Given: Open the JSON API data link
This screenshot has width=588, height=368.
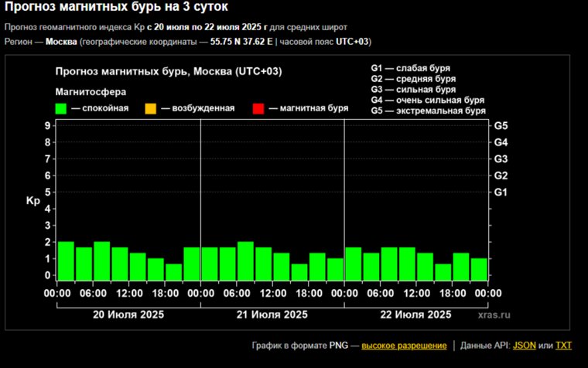Looking at the screenshot, I should [525, 345].
